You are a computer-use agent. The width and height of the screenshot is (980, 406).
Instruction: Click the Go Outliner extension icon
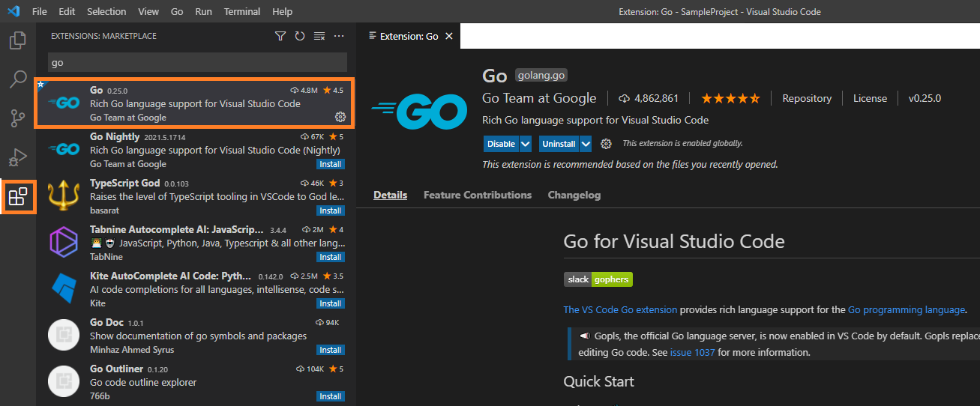pyautogui.click(x=64, y=382)
